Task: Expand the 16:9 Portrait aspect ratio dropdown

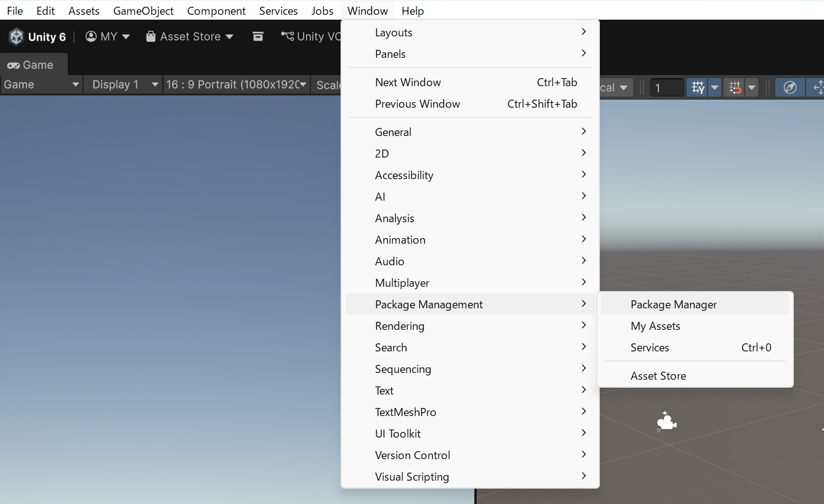Action: tap(236, 85)
